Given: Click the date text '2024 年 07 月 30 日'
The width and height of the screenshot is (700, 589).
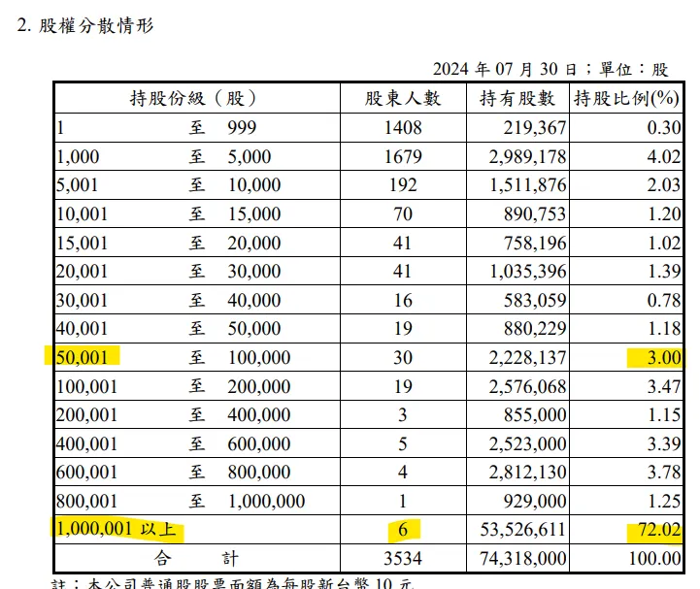Looking at the screenshot, I should click(505, 69).
